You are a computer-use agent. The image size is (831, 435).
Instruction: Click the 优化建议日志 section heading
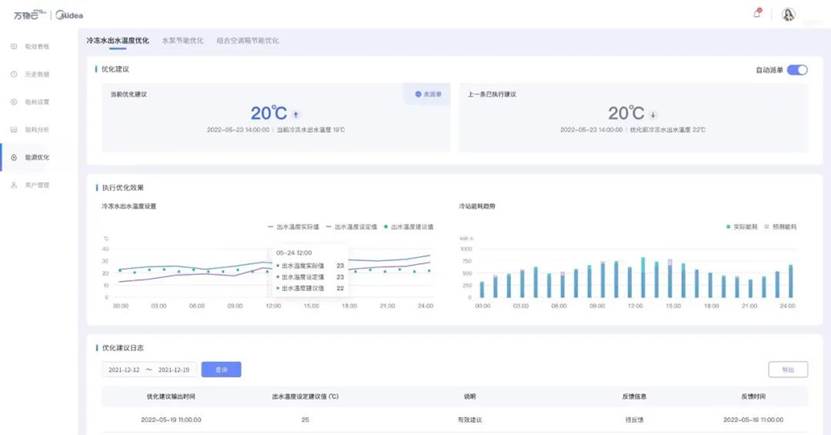122,348
